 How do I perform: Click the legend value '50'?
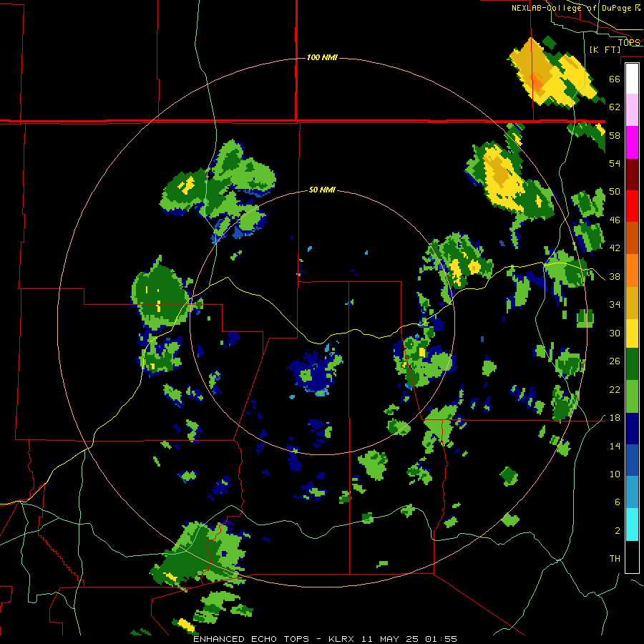pos(615,192)
